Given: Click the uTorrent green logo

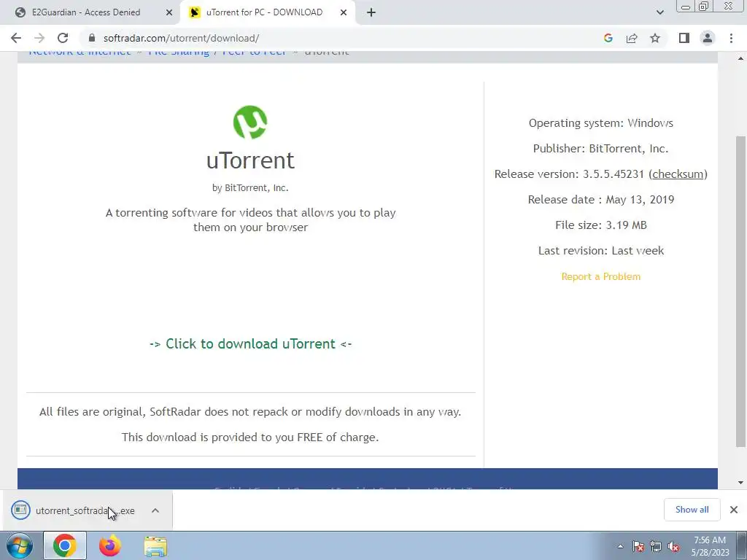Looking at the screenshot, I should (x=250, y=122).
